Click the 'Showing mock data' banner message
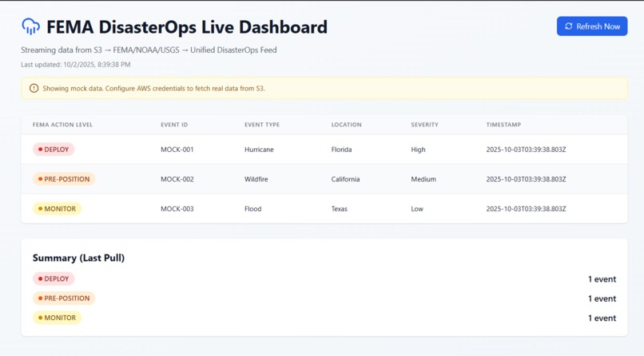Viewport: 644px width, 356px height. (x=153, y=88)
